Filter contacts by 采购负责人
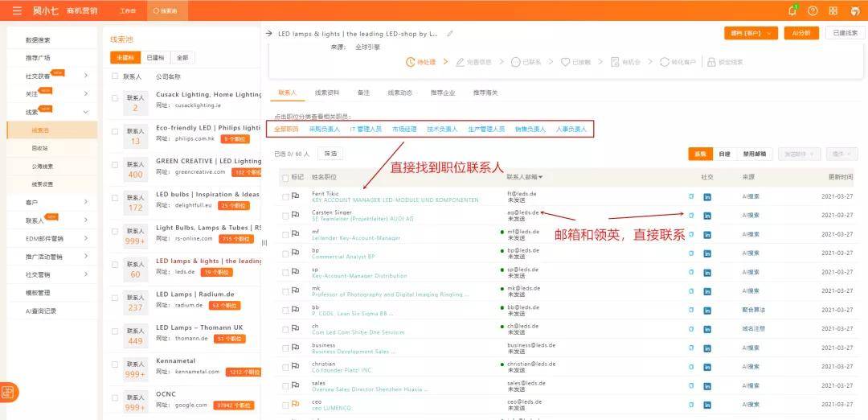The width and height of the screenshot is (868, 420). (x=325, y=129)
